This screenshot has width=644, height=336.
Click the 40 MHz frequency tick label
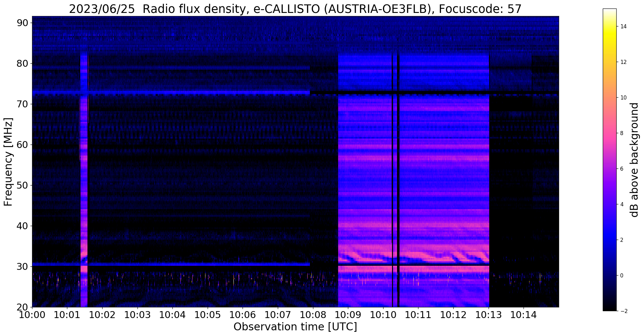[x=22, y=226]
